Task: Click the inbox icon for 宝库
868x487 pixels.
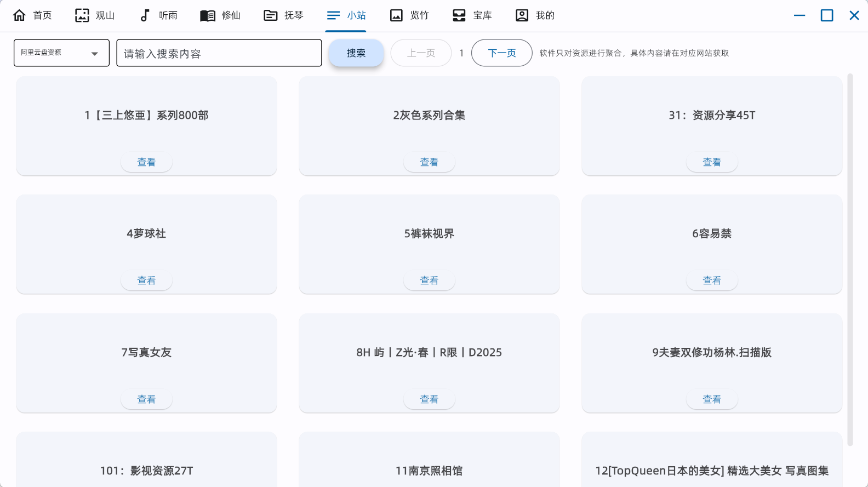Action: 459,15
